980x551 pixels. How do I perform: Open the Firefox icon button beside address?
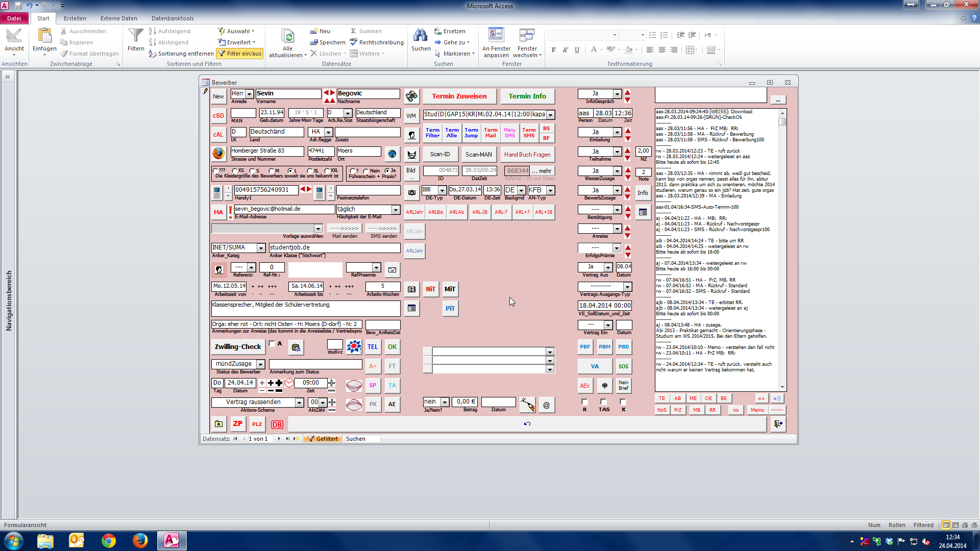(x=218, y=153)
